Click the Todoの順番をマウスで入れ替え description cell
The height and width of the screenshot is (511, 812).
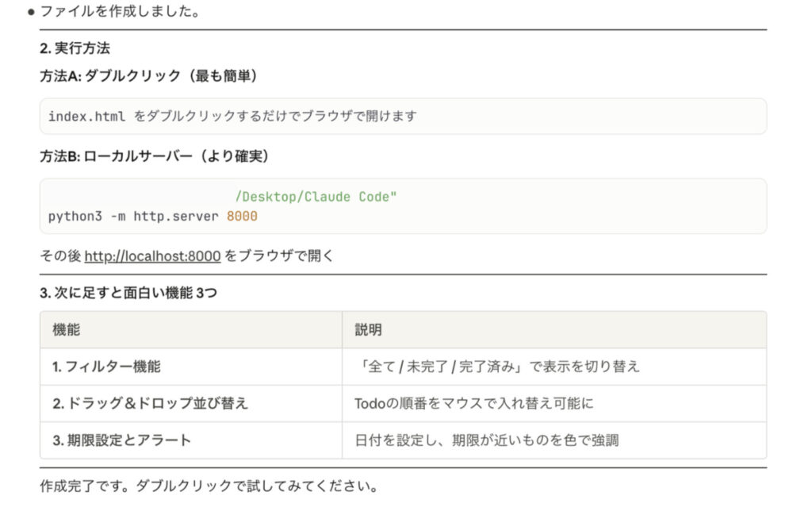pos(473,403)
